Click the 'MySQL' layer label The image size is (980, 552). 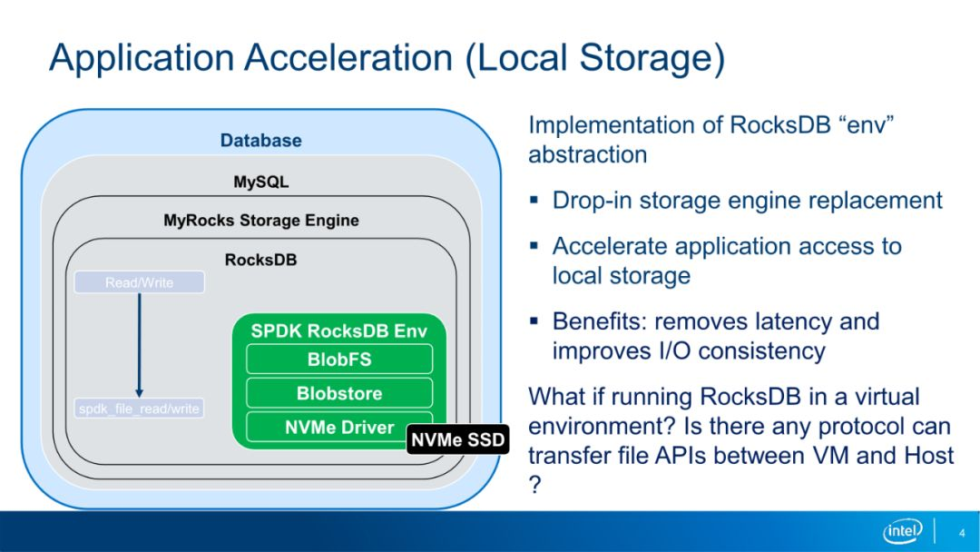tap(260, 182)
